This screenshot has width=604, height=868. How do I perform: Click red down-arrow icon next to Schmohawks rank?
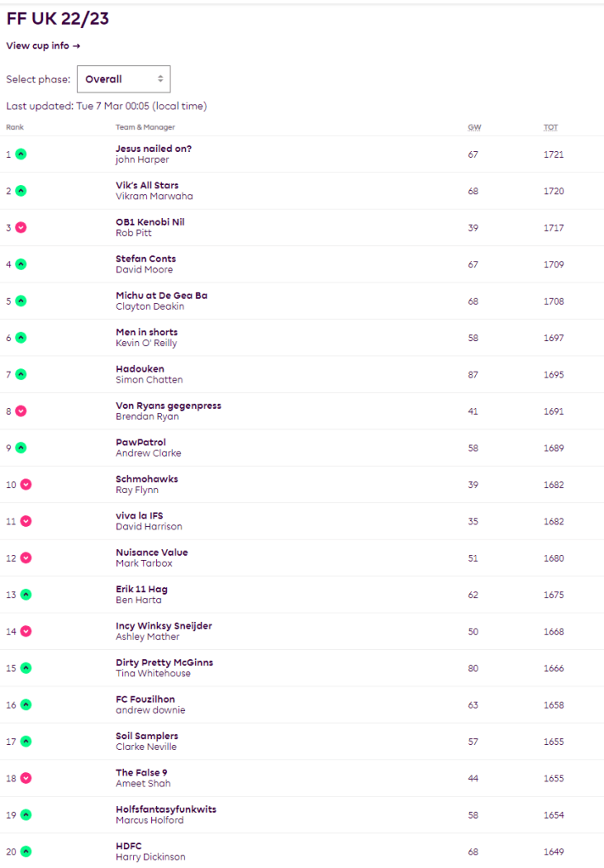pos(26,484)
